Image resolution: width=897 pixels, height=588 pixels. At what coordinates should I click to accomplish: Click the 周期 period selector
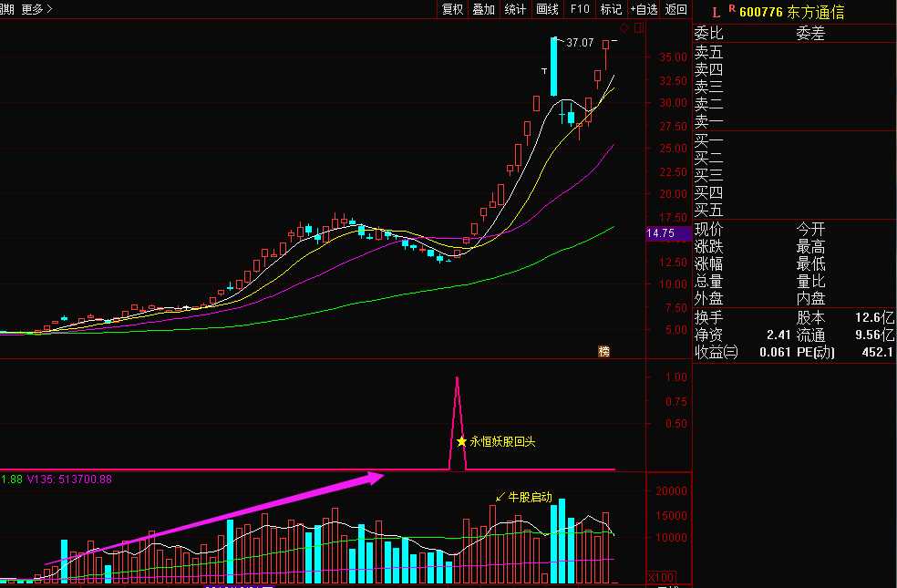click(6, 9)
